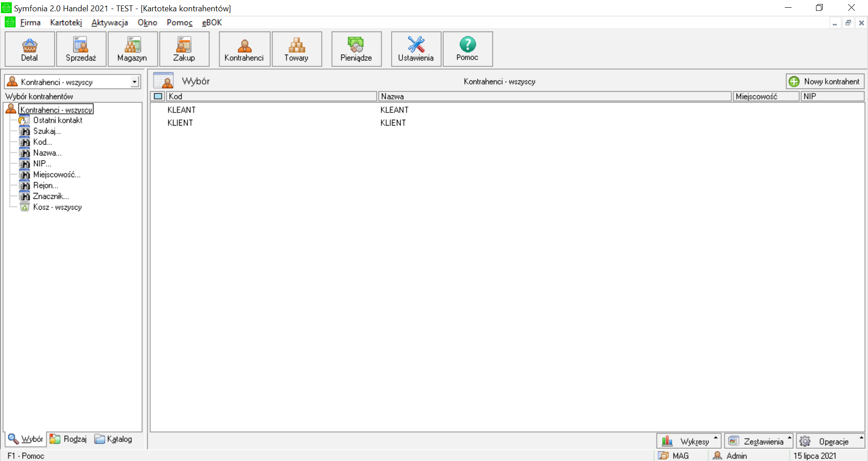Click the Magazyn toolbar icon
The width and height of the screenshot is (868, 461).
pos(132,49)
